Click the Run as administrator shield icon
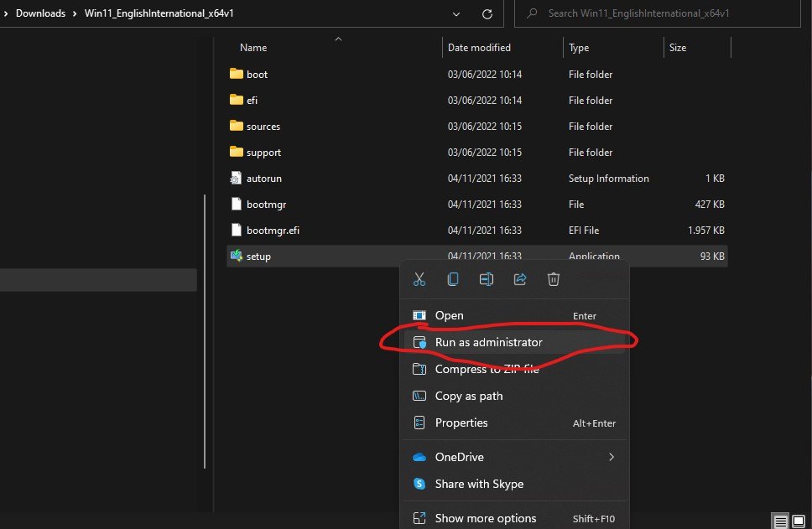Screen dimensions: 812x529 419,342
